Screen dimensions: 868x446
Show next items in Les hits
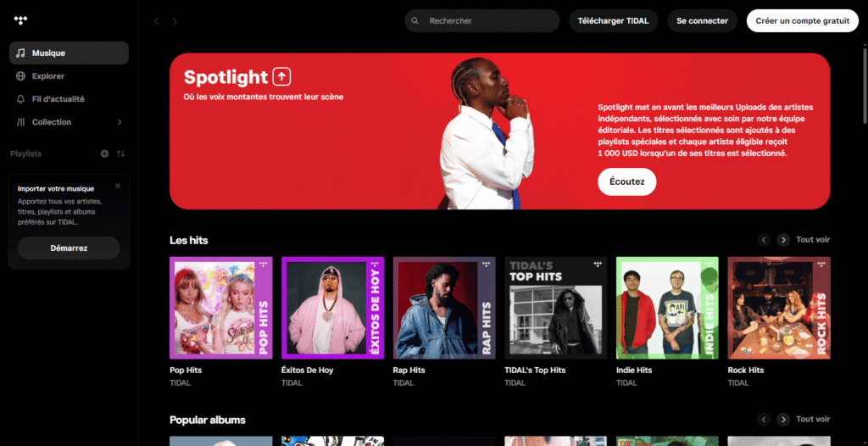tap(782, 240)
